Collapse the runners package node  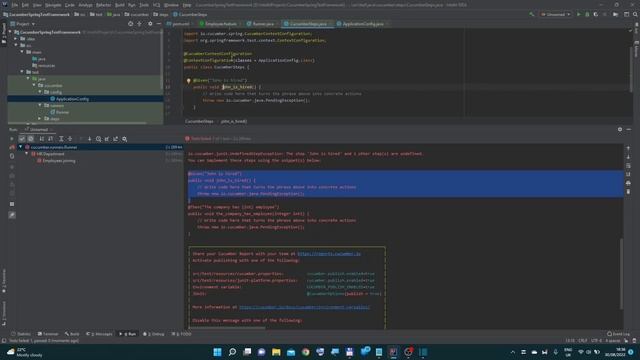pos(40,105)
